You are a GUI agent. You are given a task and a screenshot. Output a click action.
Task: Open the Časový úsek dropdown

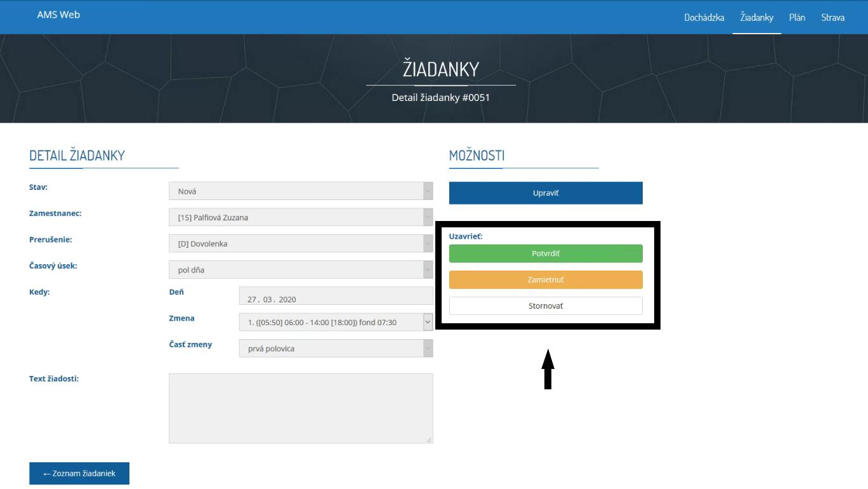[x=301, y=270]
